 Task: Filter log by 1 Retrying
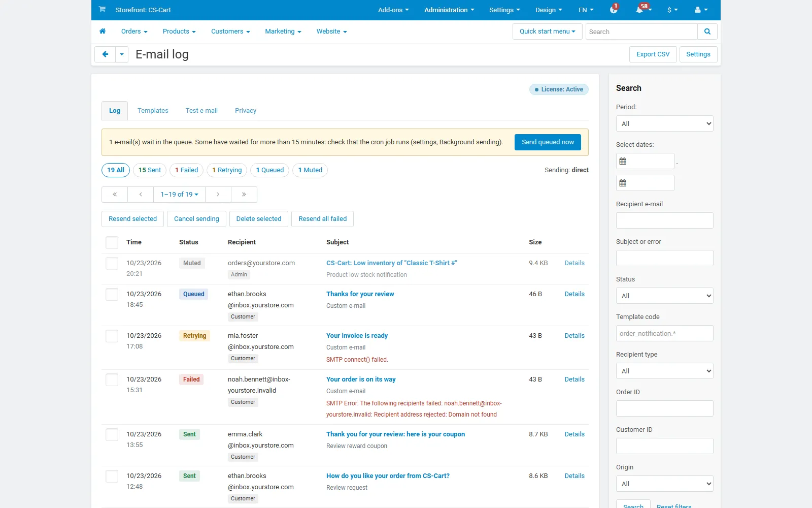click(x=227, y=170)
